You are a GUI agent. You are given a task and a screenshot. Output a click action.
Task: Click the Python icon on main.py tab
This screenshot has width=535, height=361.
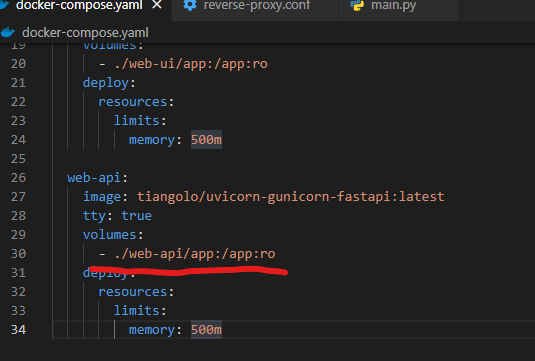click(357, 5)
